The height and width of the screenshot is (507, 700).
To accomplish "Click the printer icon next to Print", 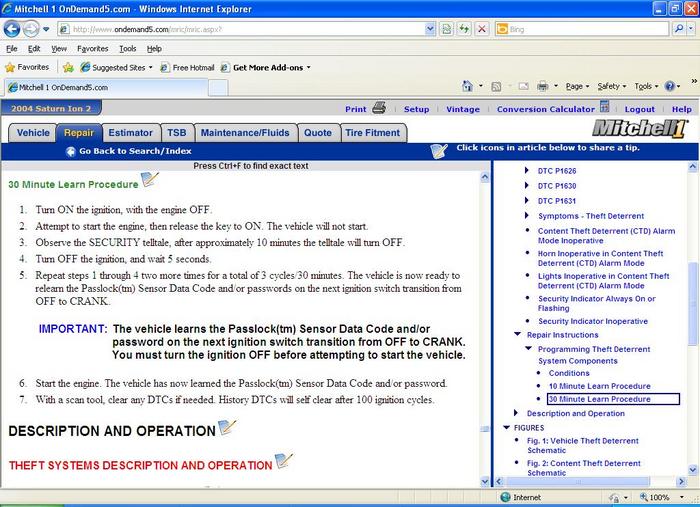I will coord(379,109).
